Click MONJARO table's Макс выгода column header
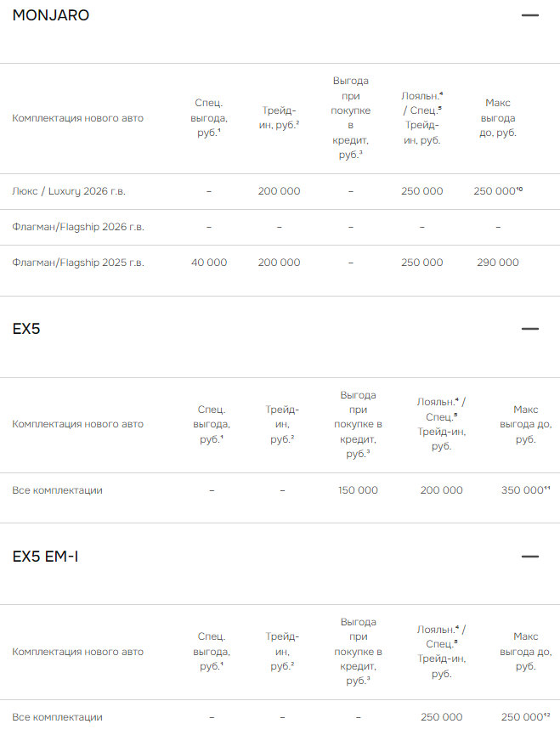This screenshot has width=560, height=735. pyautogui.click(x=498, y=118)
